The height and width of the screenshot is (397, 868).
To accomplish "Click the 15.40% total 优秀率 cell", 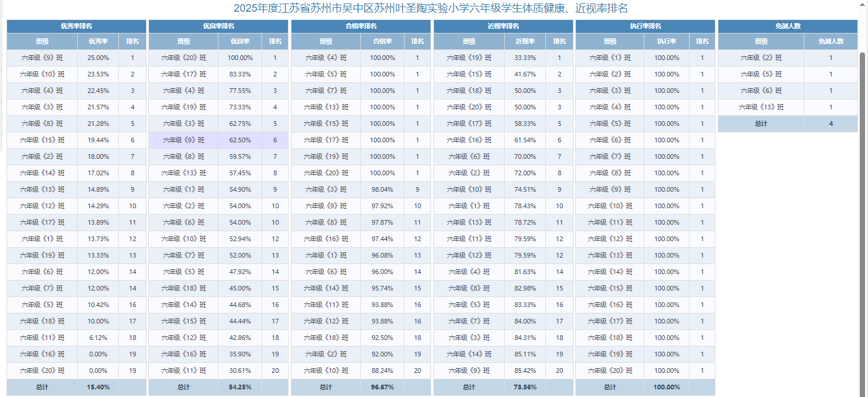I will (x=98, y=388).
